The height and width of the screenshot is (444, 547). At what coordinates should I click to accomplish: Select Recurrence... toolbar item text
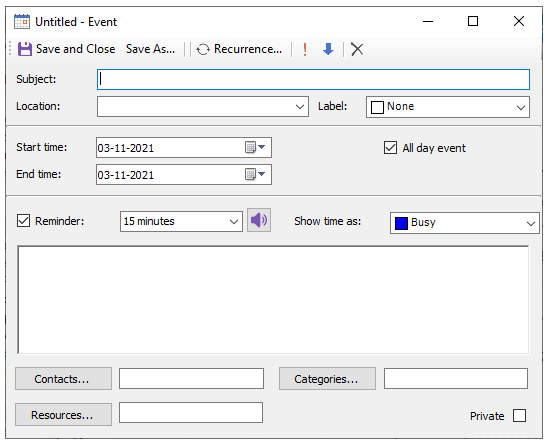point(248,49)
